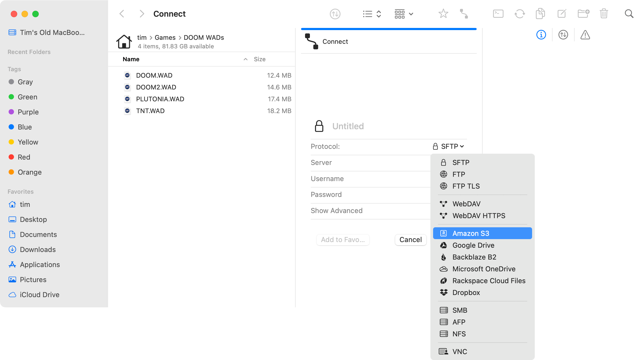Create a new folder using toolbar icon
644x360 pixels.
(583, 13)
